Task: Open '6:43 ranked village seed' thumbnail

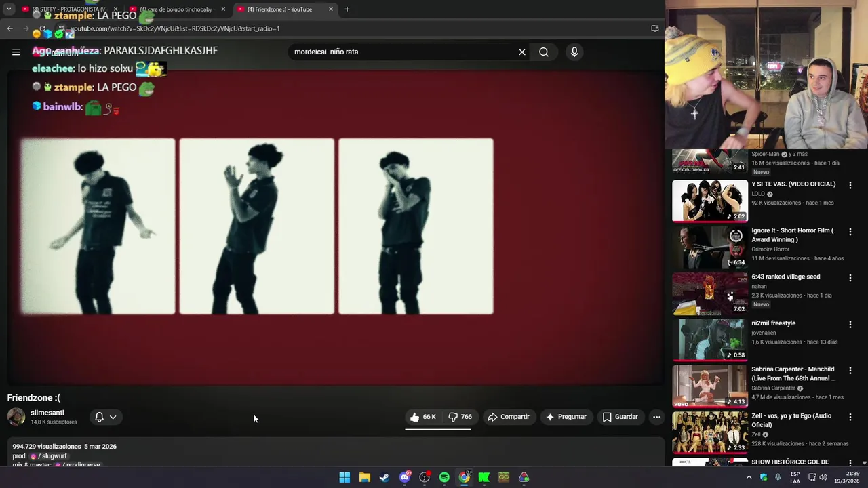Action: click(710, 293)
